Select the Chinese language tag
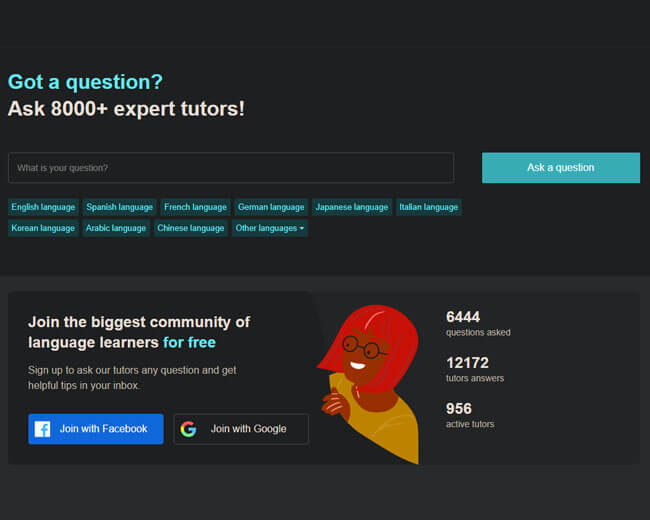Viewport: 650px width, 520px height. (191, 228)
